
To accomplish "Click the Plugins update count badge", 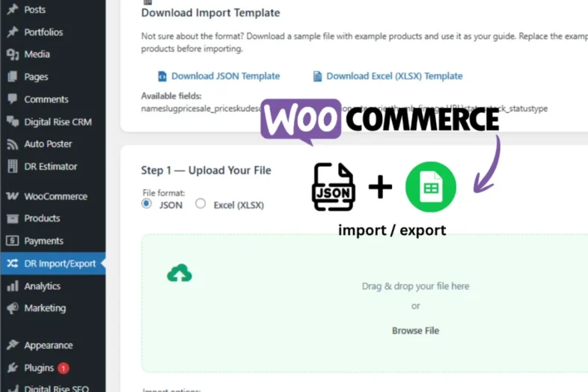I will click(64, 368).
